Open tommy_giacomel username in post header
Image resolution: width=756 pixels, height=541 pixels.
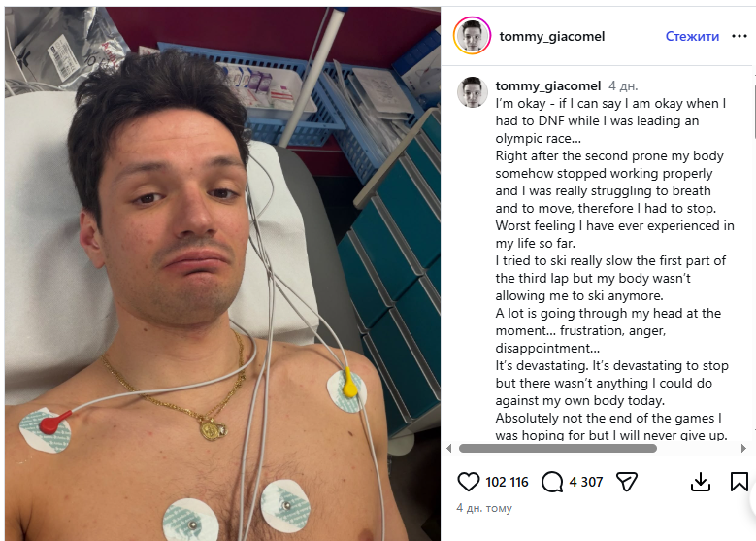click(x=552, y=36)
